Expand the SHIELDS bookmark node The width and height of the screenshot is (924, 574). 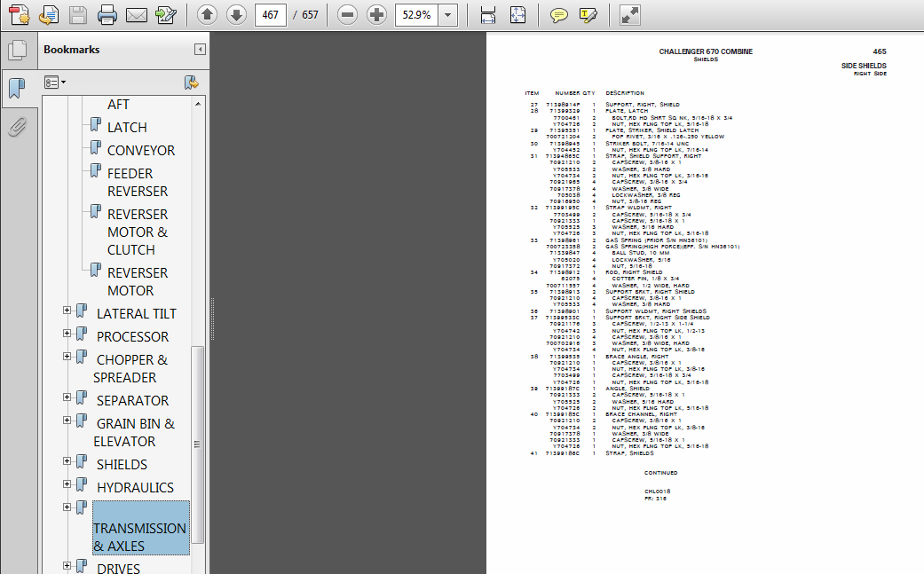click(67, 461)
